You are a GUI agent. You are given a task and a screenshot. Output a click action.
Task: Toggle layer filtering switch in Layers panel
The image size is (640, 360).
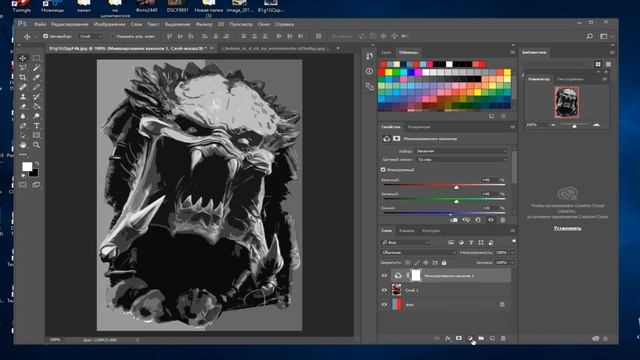tap(513, 242)
